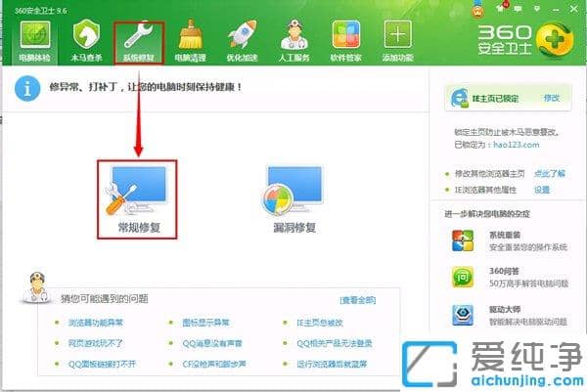Open the 人工服务 doctor service module
587x392 pixels.
(x=294, y=42)
